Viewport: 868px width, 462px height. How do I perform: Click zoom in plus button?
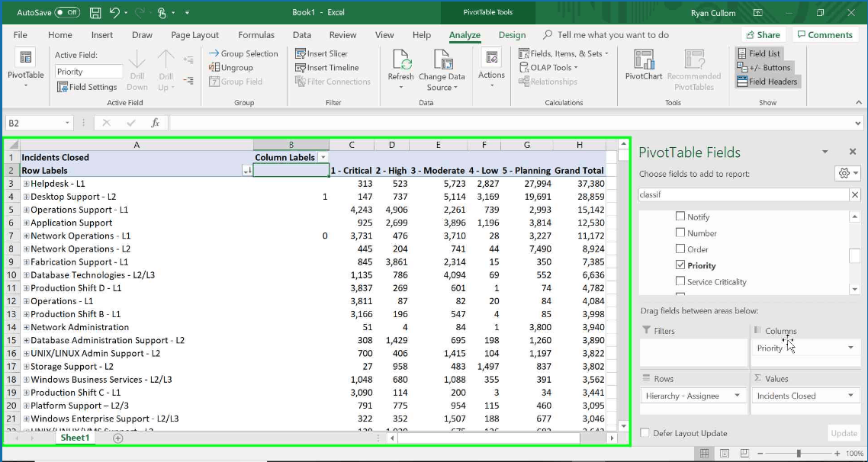pyautogui.click(x=837, y=454)
